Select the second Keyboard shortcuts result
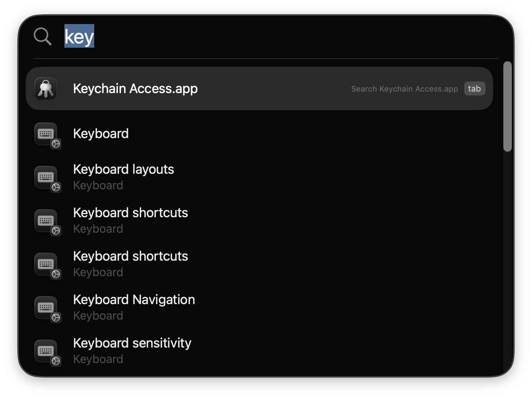Image resolution: width=532 pixels, height=398 pixels. coord(130,256)
